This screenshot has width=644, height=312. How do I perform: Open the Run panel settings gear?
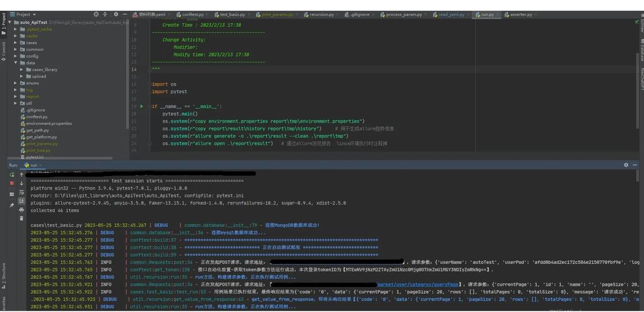tap(626, 165)
